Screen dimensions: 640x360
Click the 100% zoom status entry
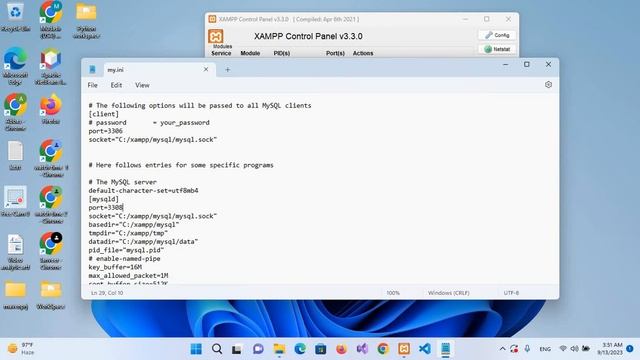[393, 293]
